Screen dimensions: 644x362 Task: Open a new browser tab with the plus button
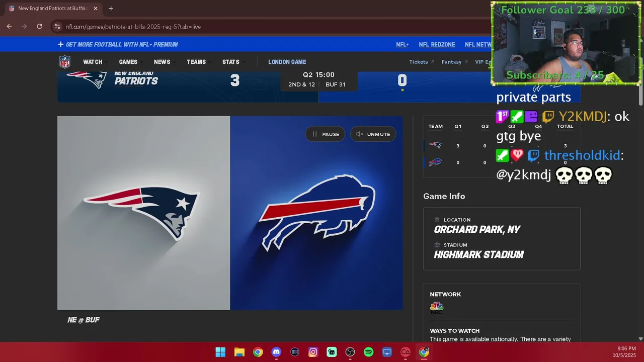click(111, 9)
